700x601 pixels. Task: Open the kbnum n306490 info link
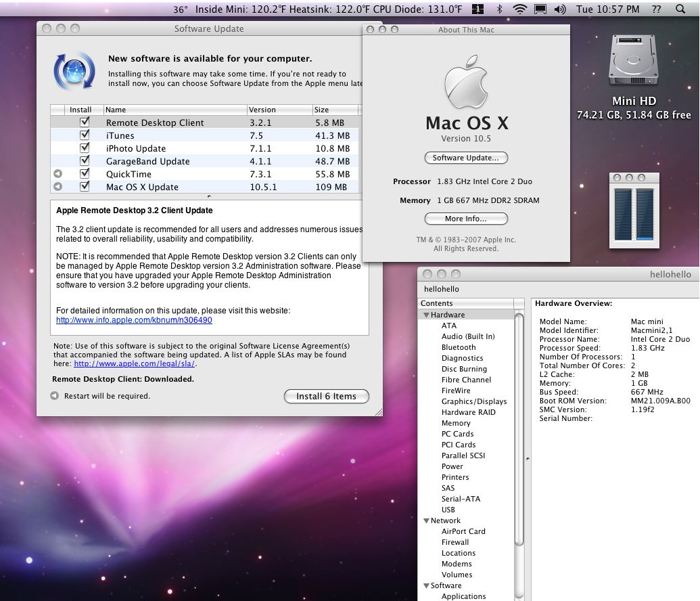(134, 320)
